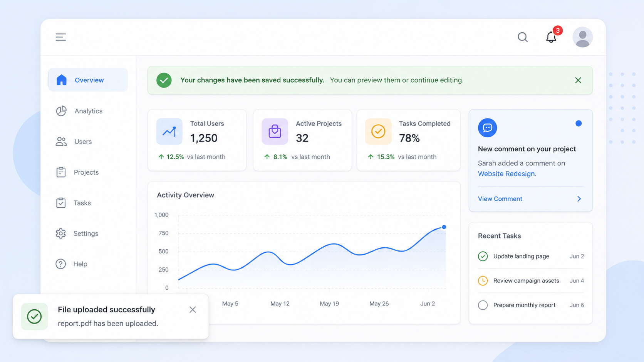Click the Active Projects value 32

pyautogui.click(x=302, y=138)
